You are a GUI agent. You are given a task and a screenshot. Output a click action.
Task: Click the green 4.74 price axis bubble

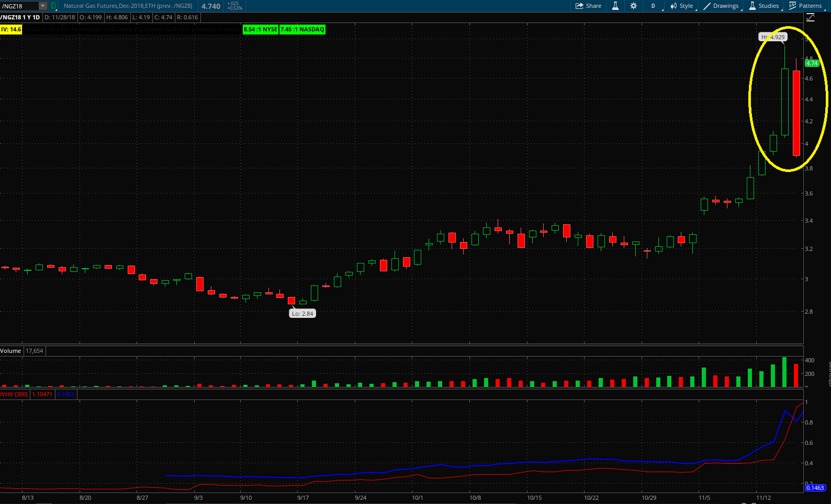(x=812, y=63)
